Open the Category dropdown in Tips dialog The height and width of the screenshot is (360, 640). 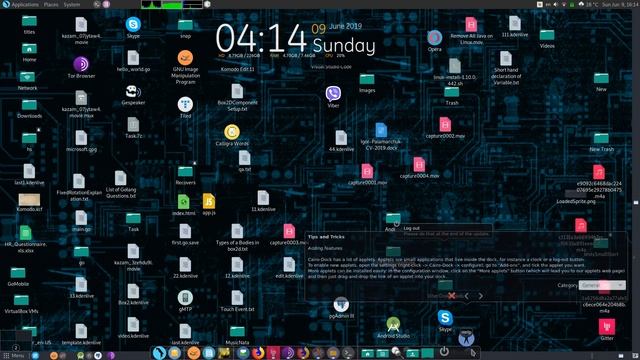tap(602, 285)
